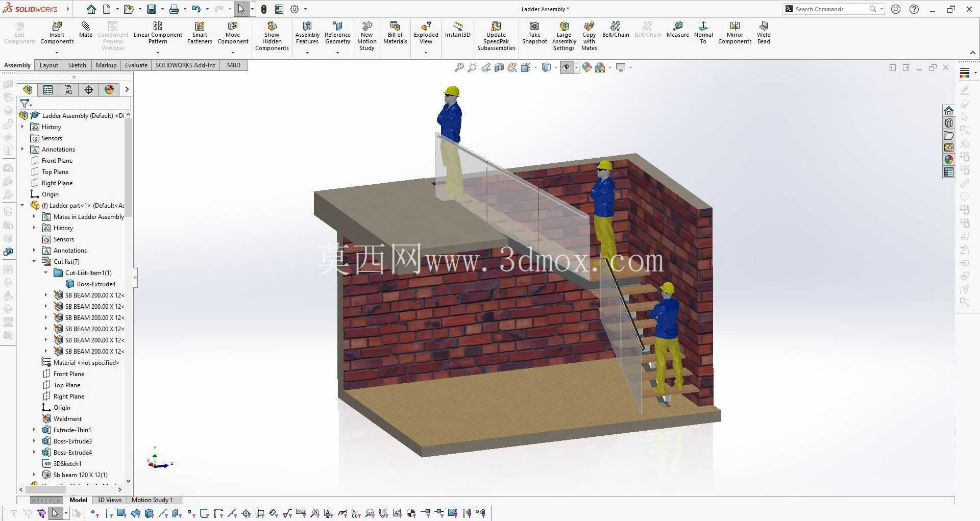Viewport: 980px width, 521px height.
Task: Click Take Snapshot
Action: [534, 33]
